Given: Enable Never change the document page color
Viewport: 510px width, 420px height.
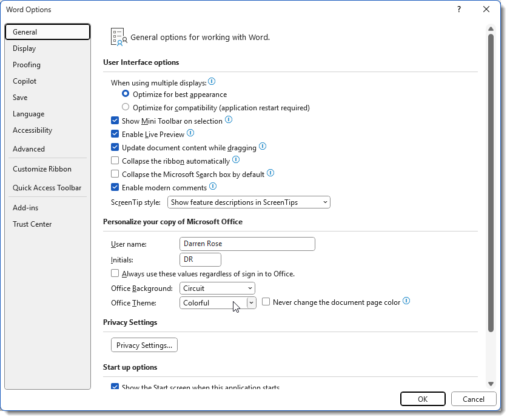Looking at the screenshot, I should coord(266,302).
